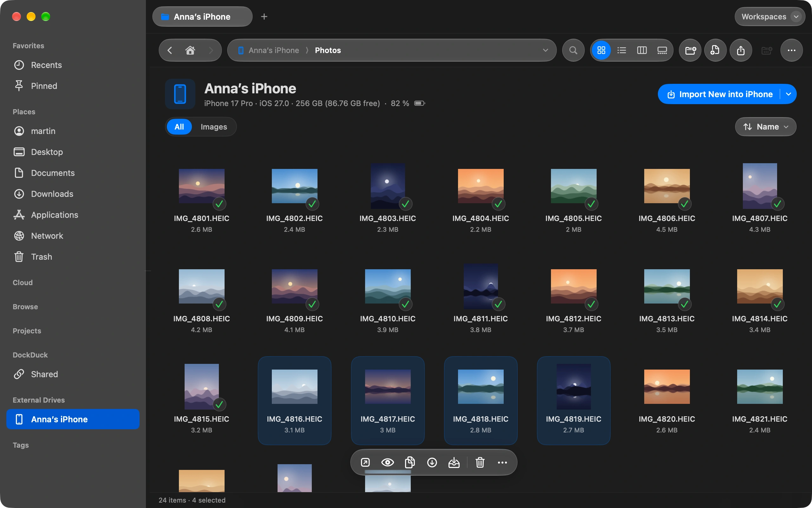The width and height of the screenshot is (812, 508).
Task: Expand the path bar chevron dropdown
Action: 546,50
